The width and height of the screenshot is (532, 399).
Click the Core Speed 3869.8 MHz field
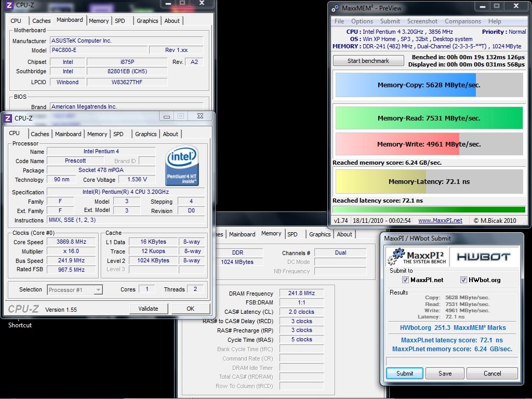pyautogui.click(x=71, y=242)
